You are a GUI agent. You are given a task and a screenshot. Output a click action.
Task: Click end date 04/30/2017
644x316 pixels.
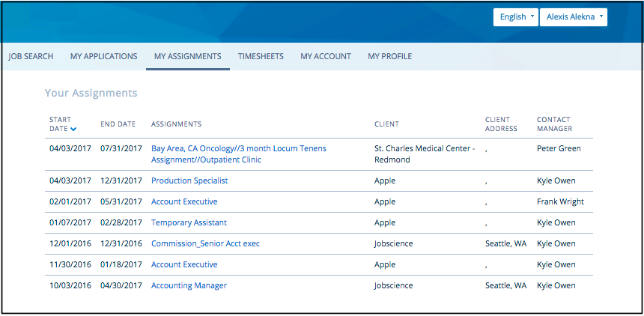click(121, 285)
